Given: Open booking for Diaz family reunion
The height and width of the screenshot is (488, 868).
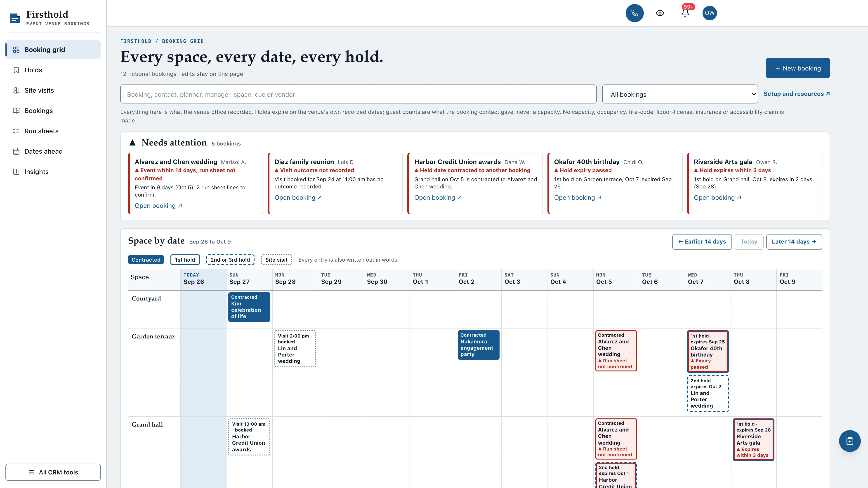Looking at the screenshot, I should tap(298, 198).
